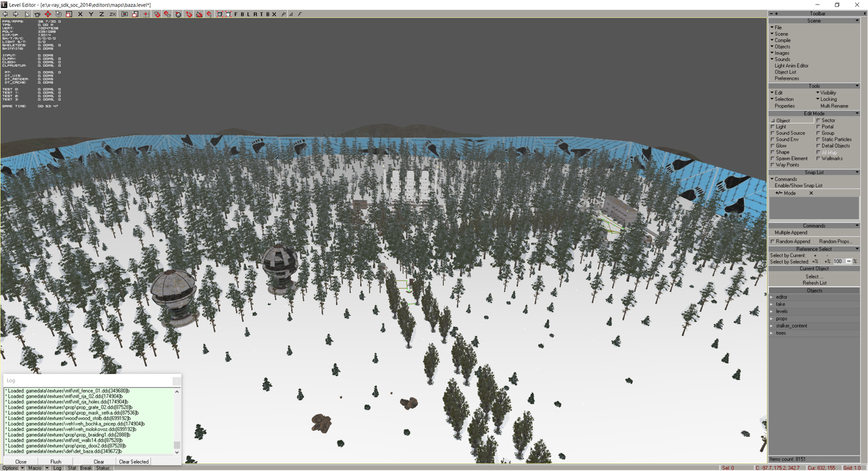Activate the Add object teapot tool
Image resolution: width=868 pixels, height=471 pixels.
click(37, 14)
